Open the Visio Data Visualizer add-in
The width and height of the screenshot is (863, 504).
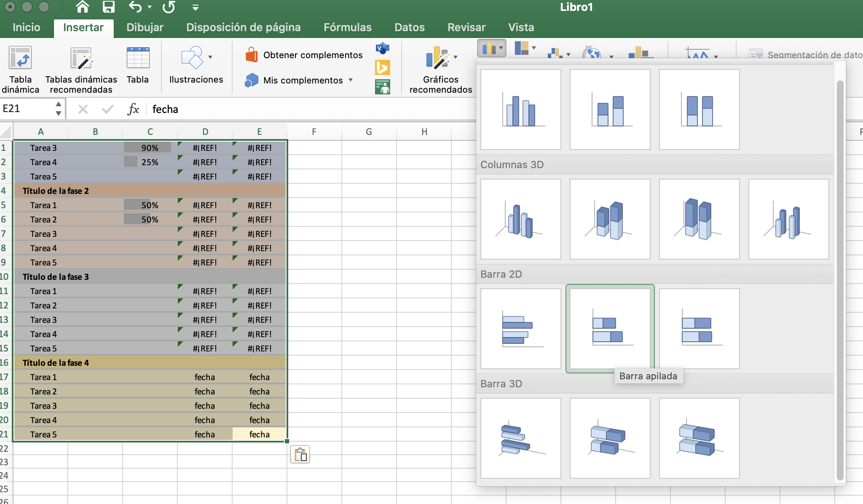click(x=383, y=48)
